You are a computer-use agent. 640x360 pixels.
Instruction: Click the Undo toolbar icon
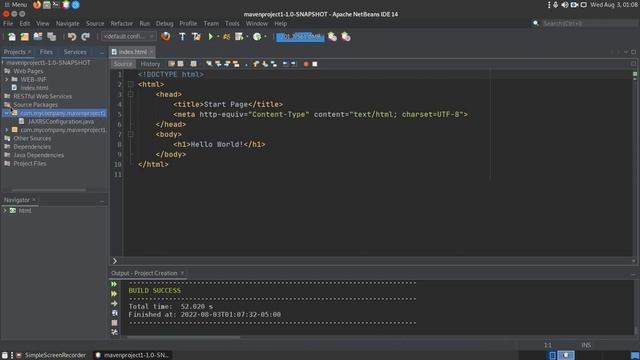[72, 37]
